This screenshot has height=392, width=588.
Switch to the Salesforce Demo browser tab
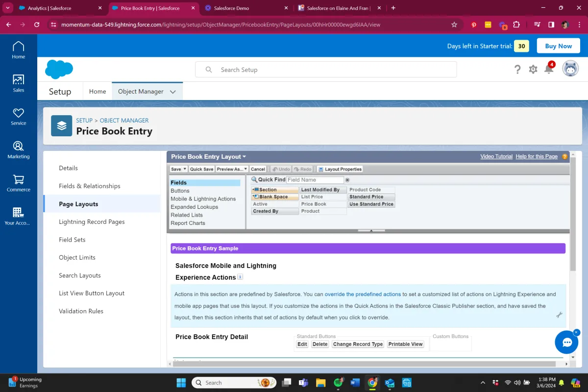pyautogui.click(x=246, y=8)
